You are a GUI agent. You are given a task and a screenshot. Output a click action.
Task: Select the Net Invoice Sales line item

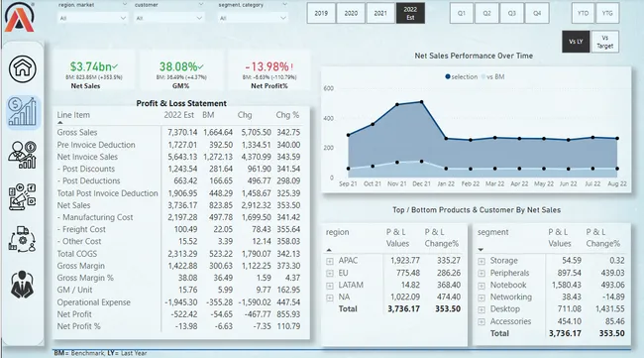(x=87, y=157)
